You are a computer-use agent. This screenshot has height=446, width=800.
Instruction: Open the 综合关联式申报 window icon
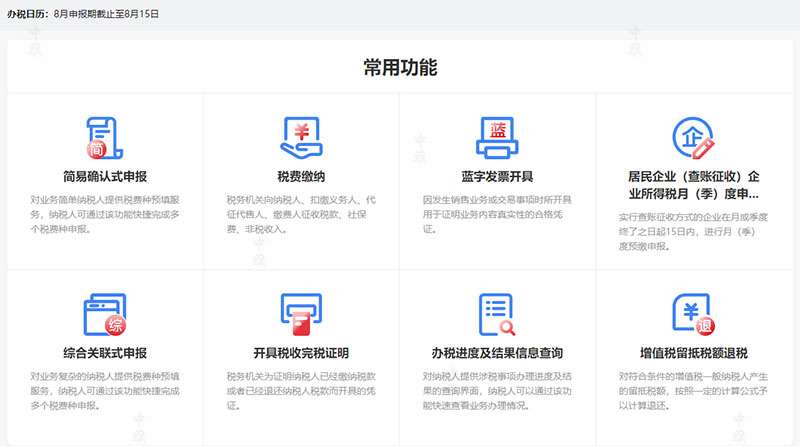point(104,316)
